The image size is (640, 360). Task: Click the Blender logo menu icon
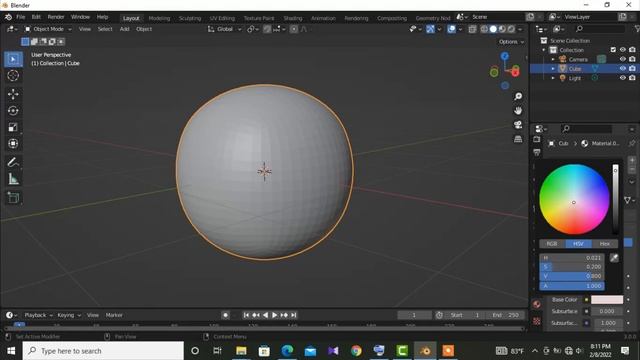click(8, 17)
